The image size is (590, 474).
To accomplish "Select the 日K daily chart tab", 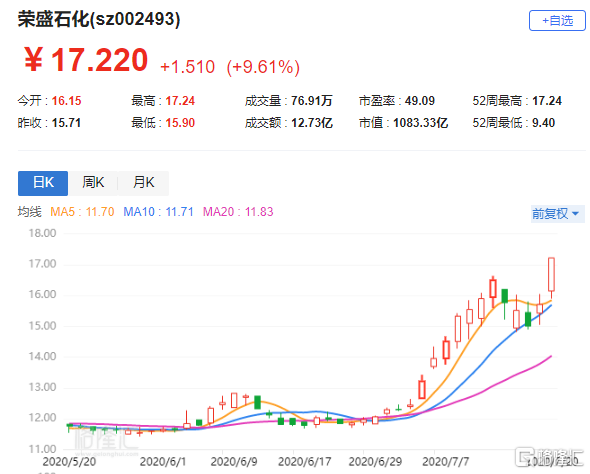I will [x=43, y=183].
